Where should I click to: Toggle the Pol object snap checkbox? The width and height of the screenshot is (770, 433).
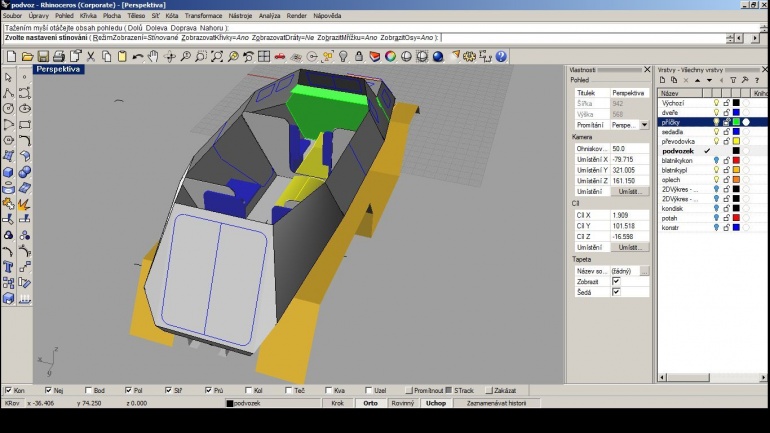click(128, 390)
